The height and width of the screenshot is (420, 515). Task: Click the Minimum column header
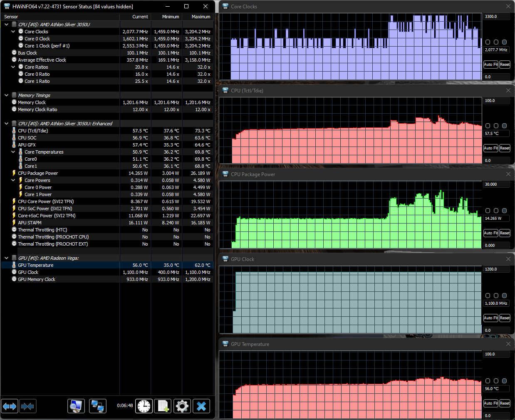(166, 17)
